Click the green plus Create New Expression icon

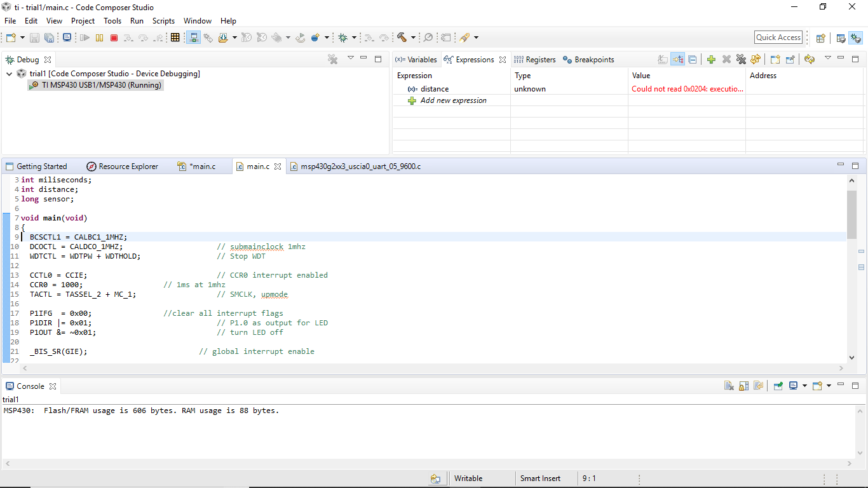point(711,60)
